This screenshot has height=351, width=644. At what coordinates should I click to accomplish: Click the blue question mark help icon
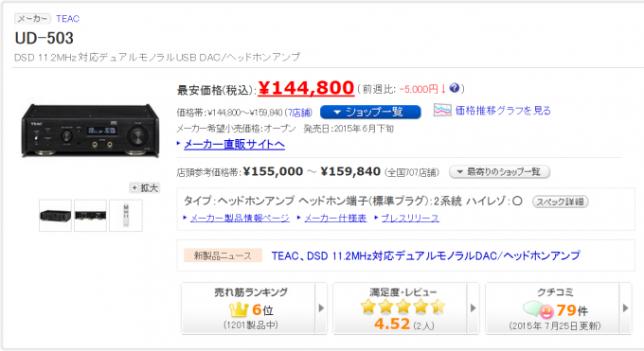click(454, 88)
